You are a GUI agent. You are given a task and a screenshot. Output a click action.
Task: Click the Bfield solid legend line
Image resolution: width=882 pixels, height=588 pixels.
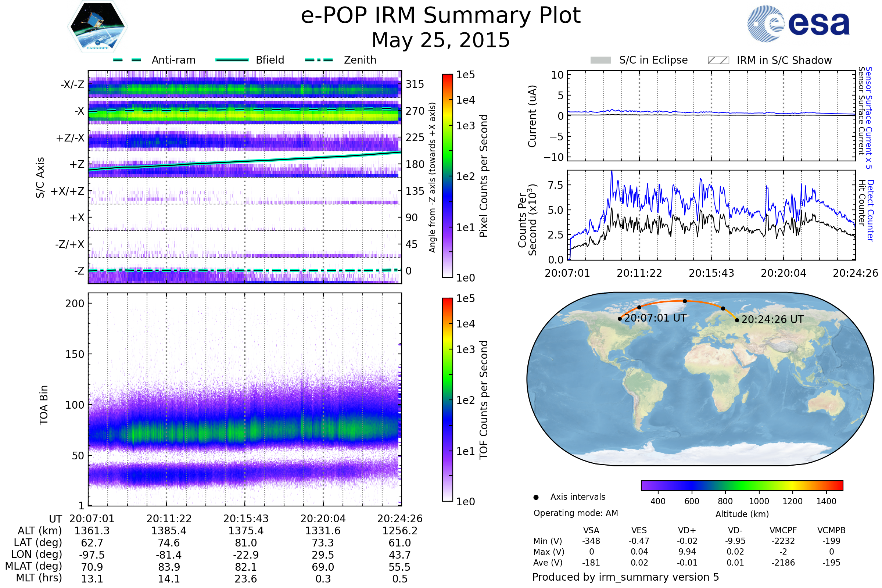[x=232, y=60]
